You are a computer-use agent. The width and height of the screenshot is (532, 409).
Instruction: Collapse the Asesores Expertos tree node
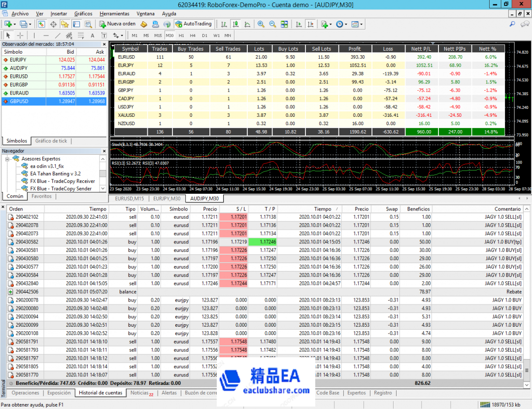(x=8, y=159)
